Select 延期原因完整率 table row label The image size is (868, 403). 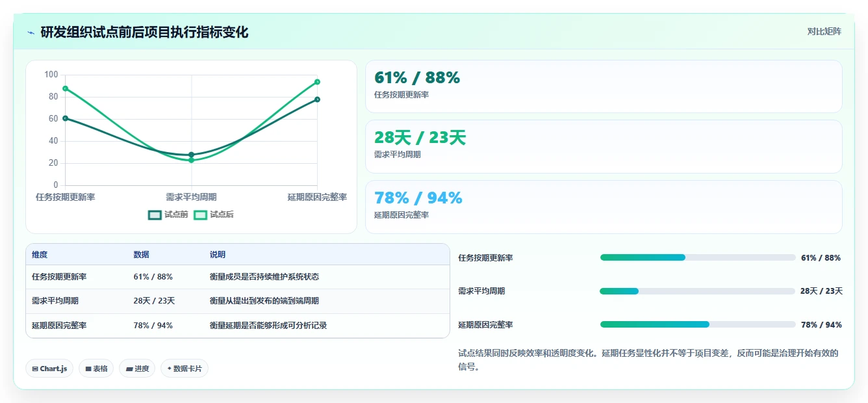tap(59, 326)
